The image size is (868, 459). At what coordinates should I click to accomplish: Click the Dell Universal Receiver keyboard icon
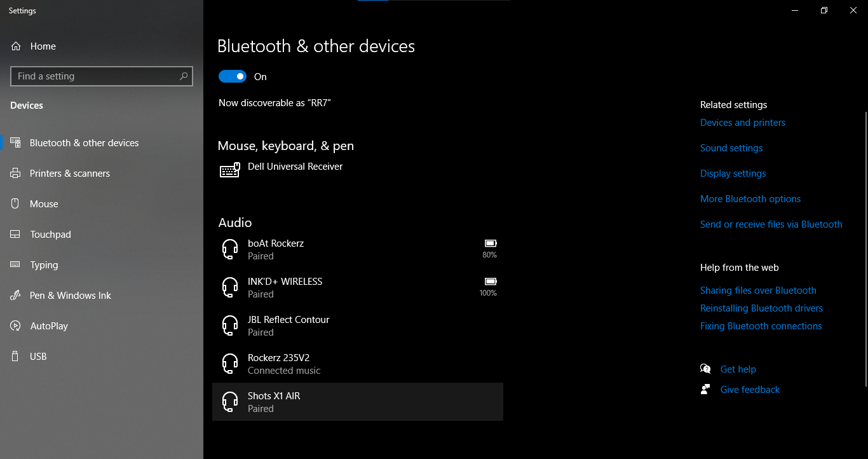[230, 170]
